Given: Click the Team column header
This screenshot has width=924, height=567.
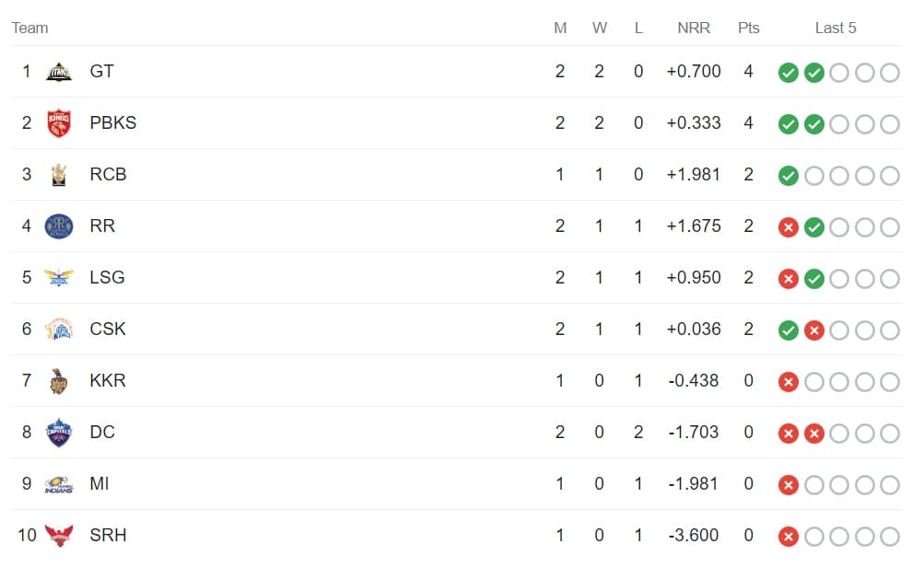Looking at the screenshot, I should 29,28.
